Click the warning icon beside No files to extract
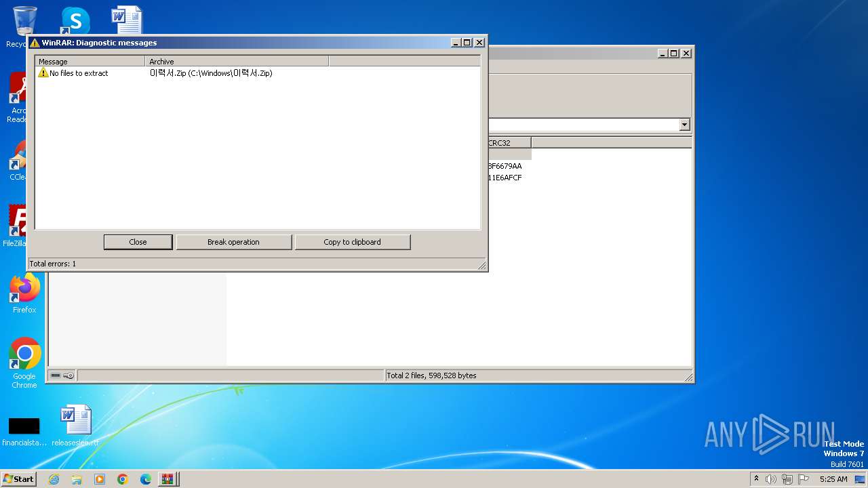The height and width of the screenshot is (488, 868). (43, 73)
